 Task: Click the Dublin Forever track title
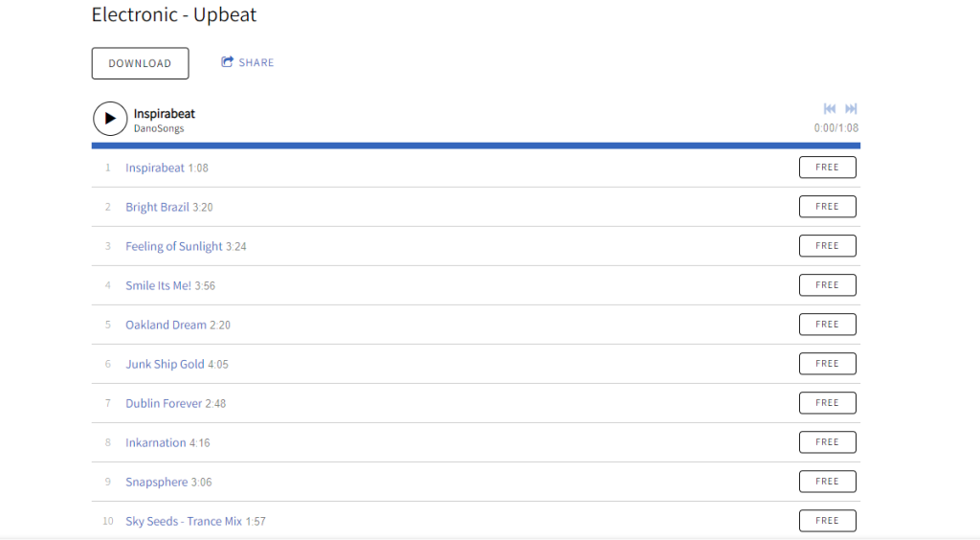164,403
